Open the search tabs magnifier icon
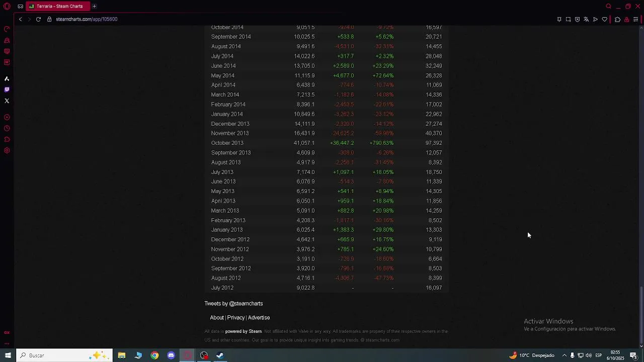The height and width of the screenshot is (362, 644). [x=608, y=7]
